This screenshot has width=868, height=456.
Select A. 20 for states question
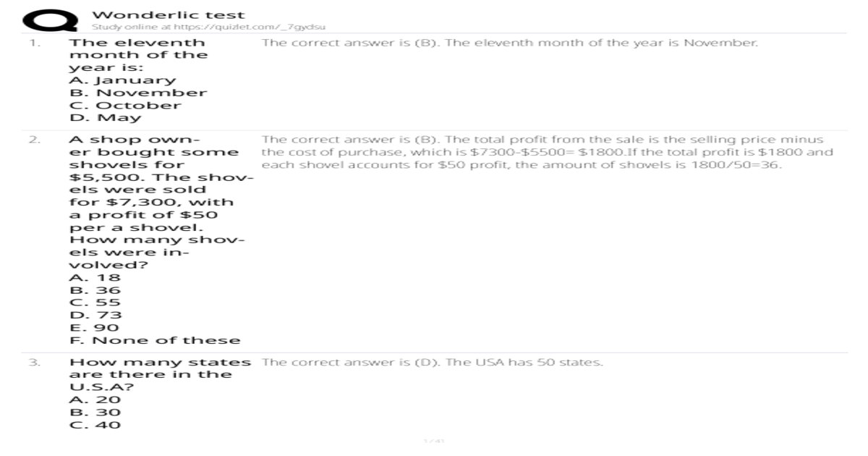pos(95,400)
